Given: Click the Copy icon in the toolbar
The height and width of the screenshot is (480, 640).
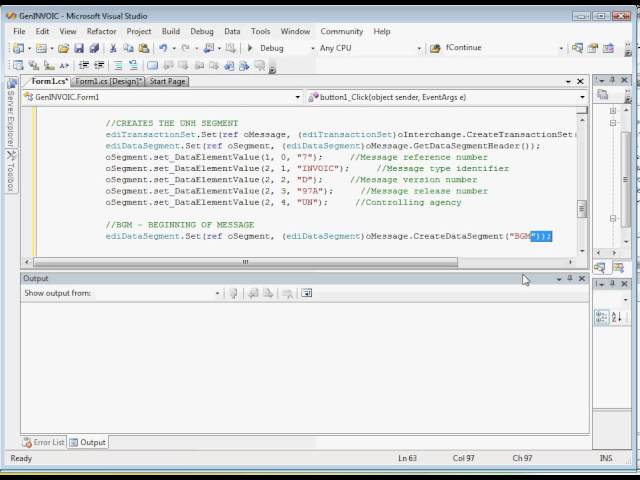Looking at the screenshot, I should click(x=129, y=48).
